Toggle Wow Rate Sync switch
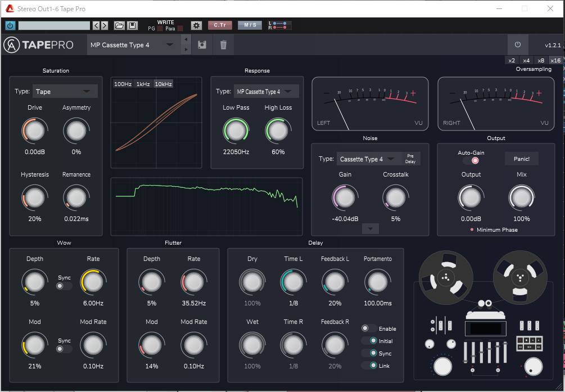 click(64, 286)
